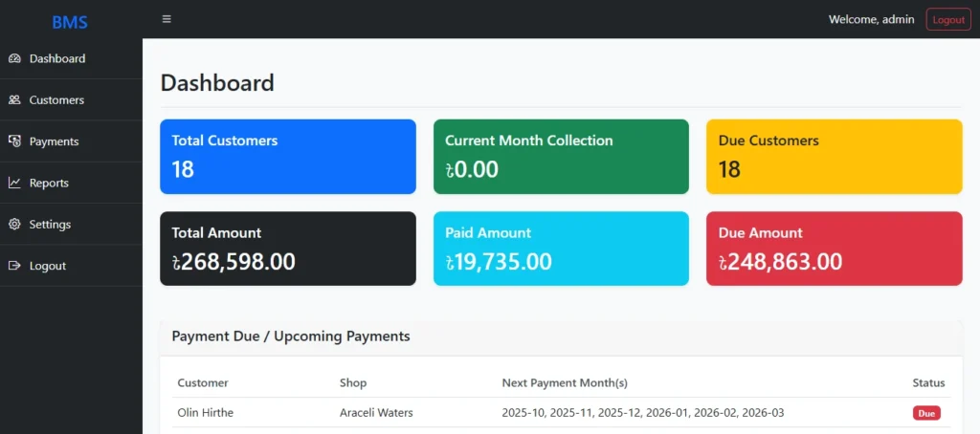Toggle sidebar with the hamburger menu icon

coord(167,19)
